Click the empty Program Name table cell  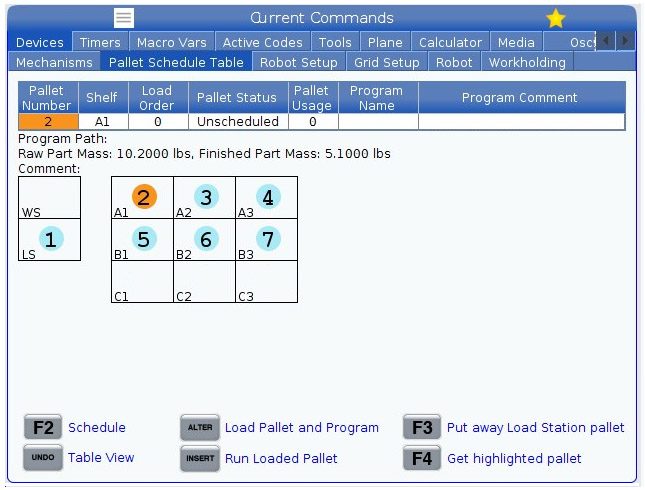[x=377, y=122]
